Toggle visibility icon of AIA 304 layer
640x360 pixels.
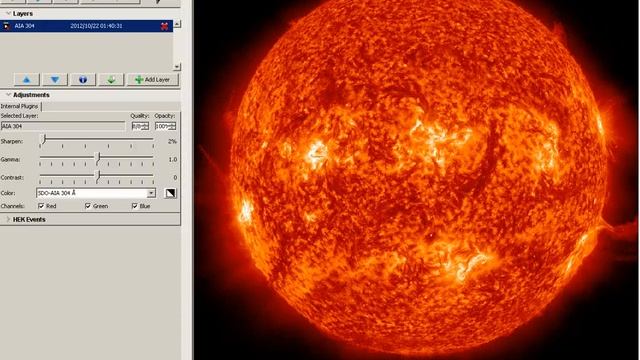6,26
